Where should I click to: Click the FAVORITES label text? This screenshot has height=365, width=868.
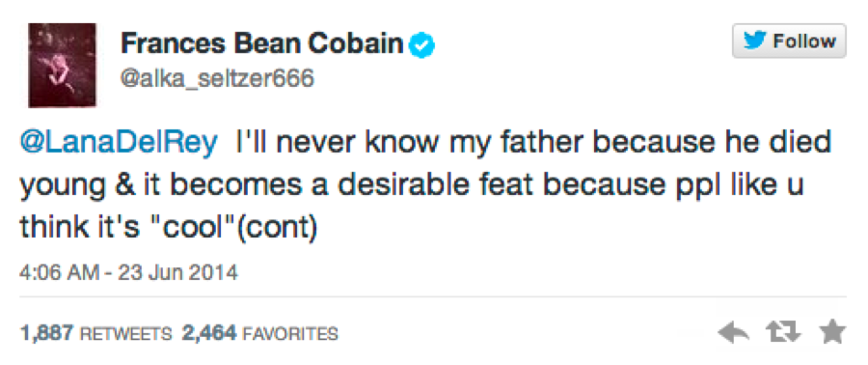click(x=290, y=334)
